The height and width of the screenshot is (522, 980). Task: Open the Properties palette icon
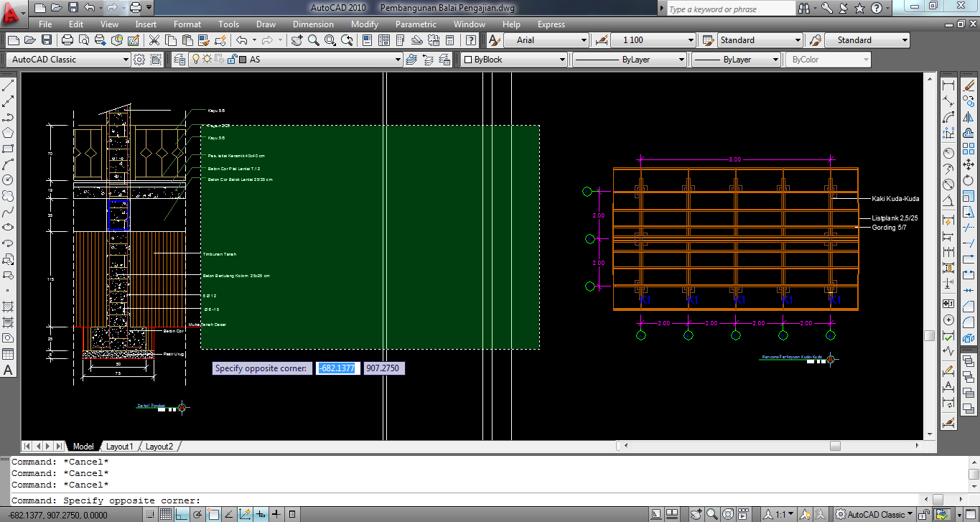click(x=367, y=40)
